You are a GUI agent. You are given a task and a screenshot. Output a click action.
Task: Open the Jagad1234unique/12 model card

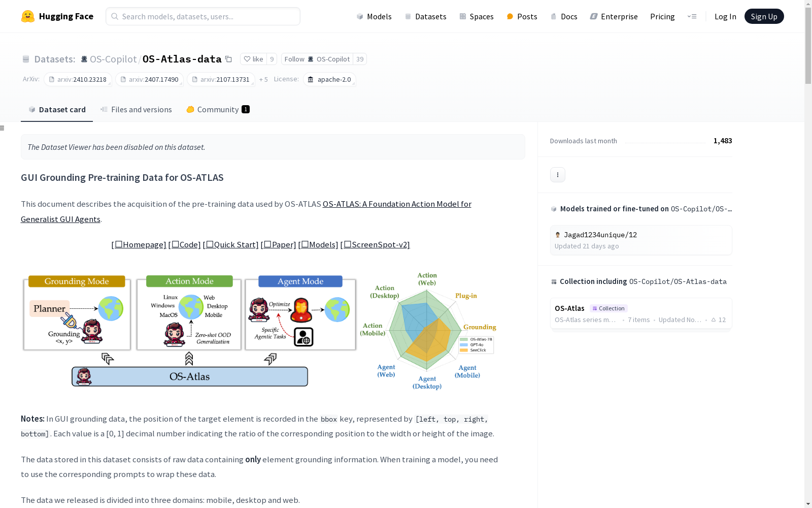641,240
